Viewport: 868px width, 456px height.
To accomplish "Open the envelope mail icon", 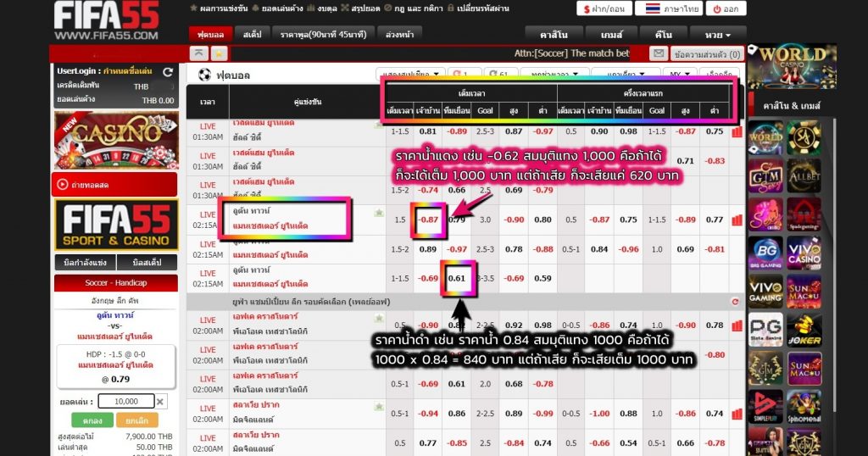I will [658, 53].
